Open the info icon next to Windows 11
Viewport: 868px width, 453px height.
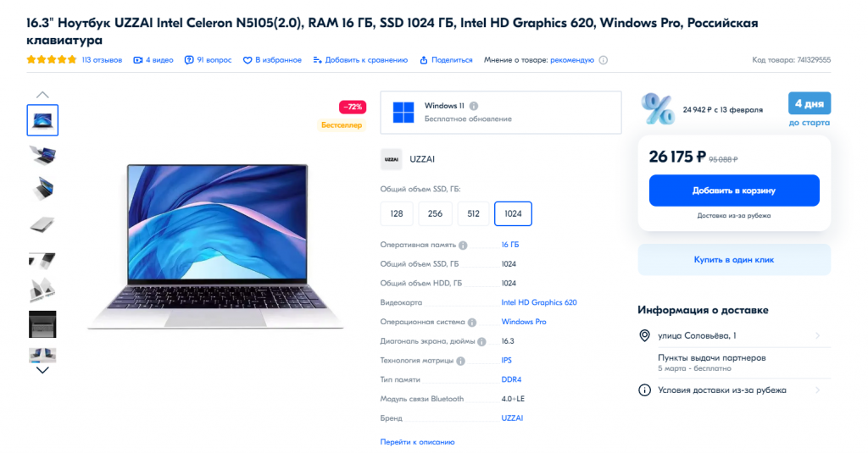[474, 106]
